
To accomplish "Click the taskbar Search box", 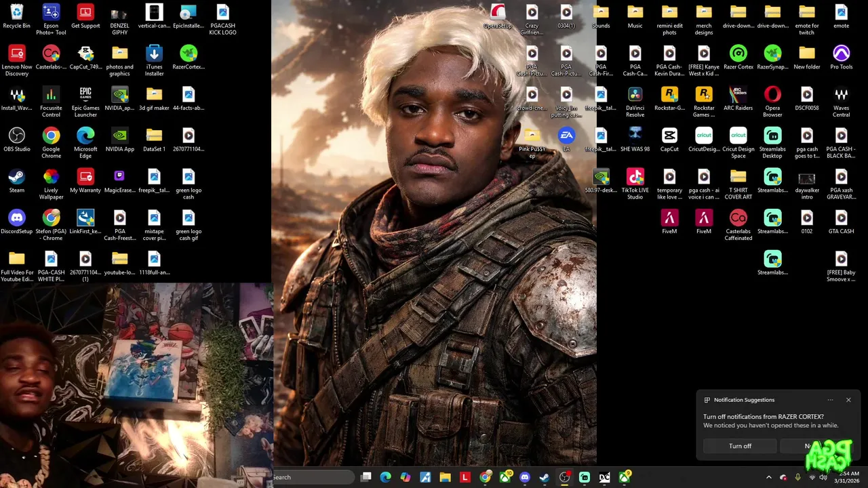I will (313, 477).
